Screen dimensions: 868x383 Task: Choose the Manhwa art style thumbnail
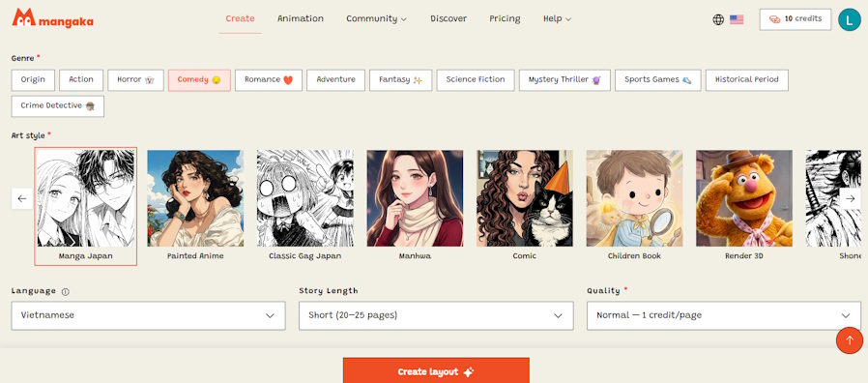tap(415, 204)
